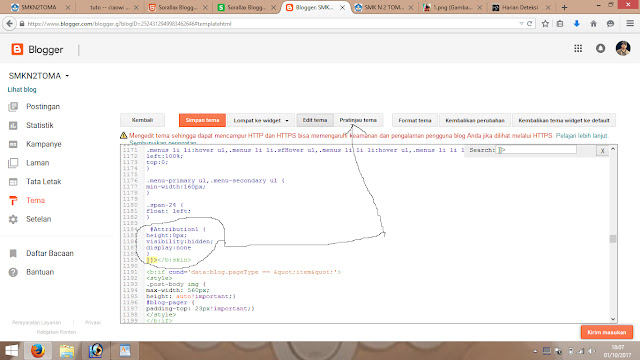Viewport: 640px width, 360px height.
Task: Open Firefox chat bubble icon
Action: point(610,24)
